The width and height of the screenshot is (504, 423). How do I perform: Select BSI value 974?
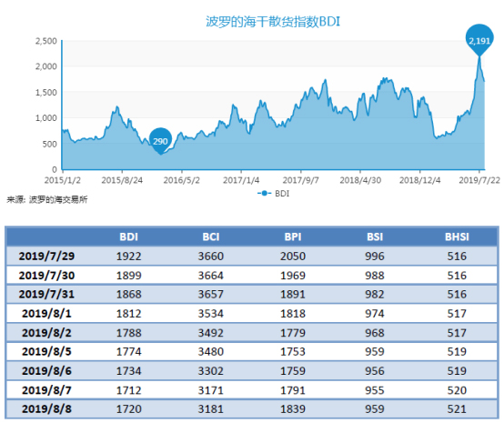pyautogui.click(x=375, y=314)
